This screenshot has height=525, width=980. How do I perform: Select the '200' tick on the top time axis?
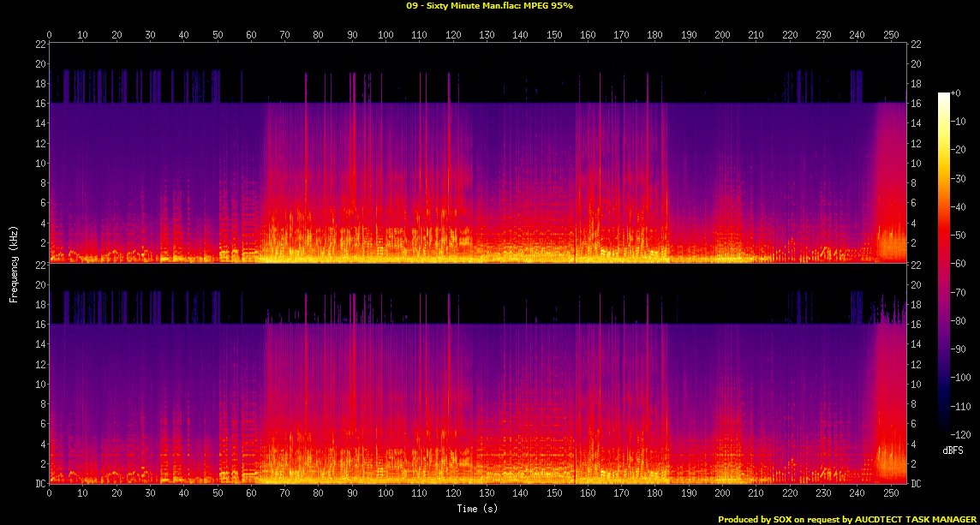coord(722,35)
